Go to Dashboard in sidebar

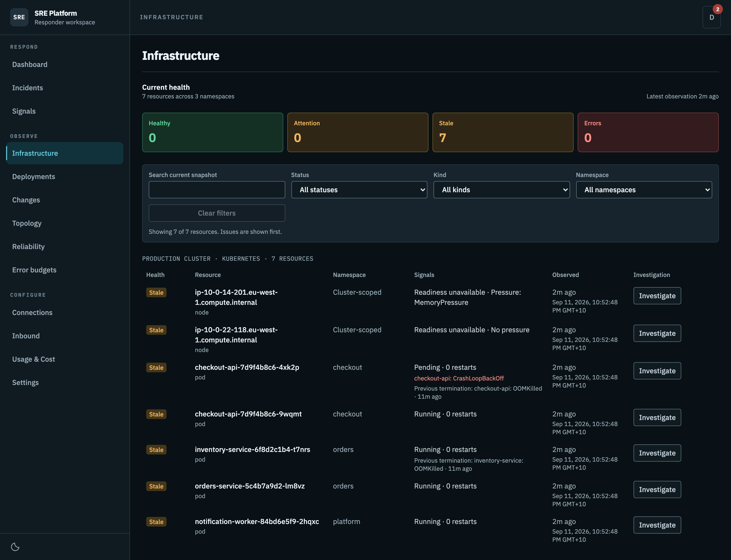click(65, 64)
